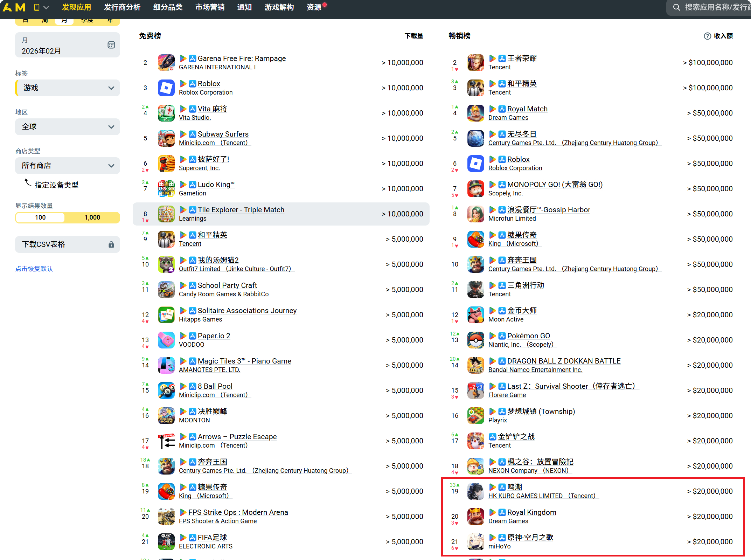
Task: Click the lock icon on CSV download
Action: pyautogui.click(x=111, y=244)
